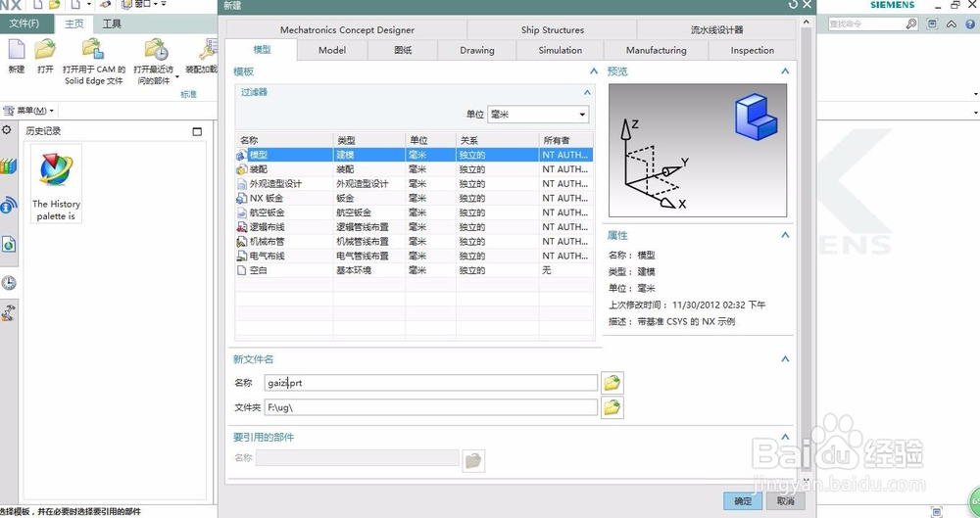Image resolution: width=980 pixels, height=518 pixels.
Task: Expand the 窗口 dropdown arrow in title bar
Action: pyautogui.click(x=155, y=5)
